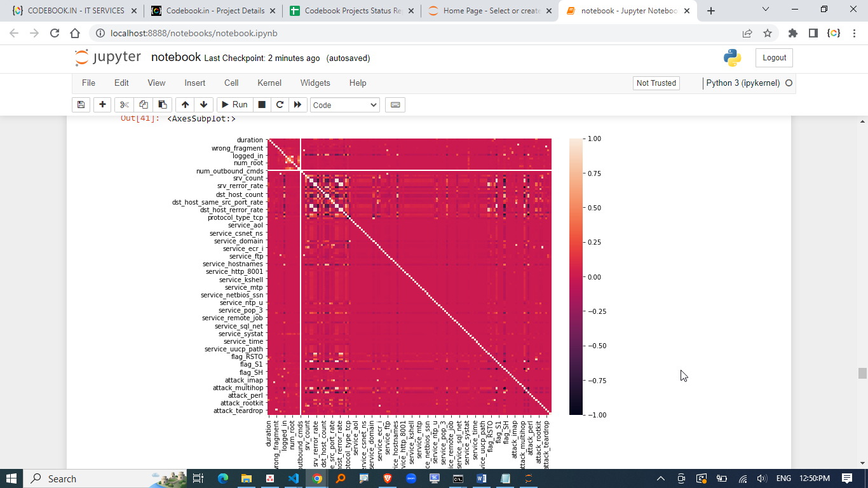Click the address bar URL
The width and height of the screenshot is (868, 488).
click(194, 33)
